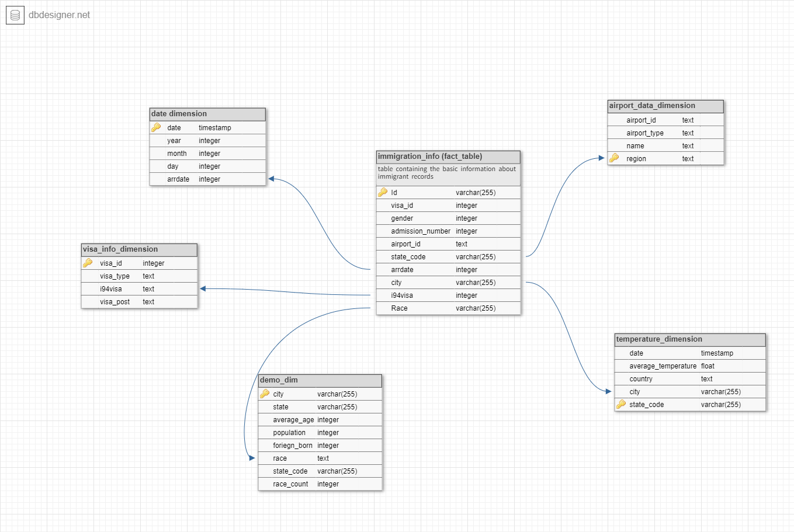The height and width of the screenshot is (532, 794).
Task: Click average_temperature field row
Action: [x=689, y=366]
